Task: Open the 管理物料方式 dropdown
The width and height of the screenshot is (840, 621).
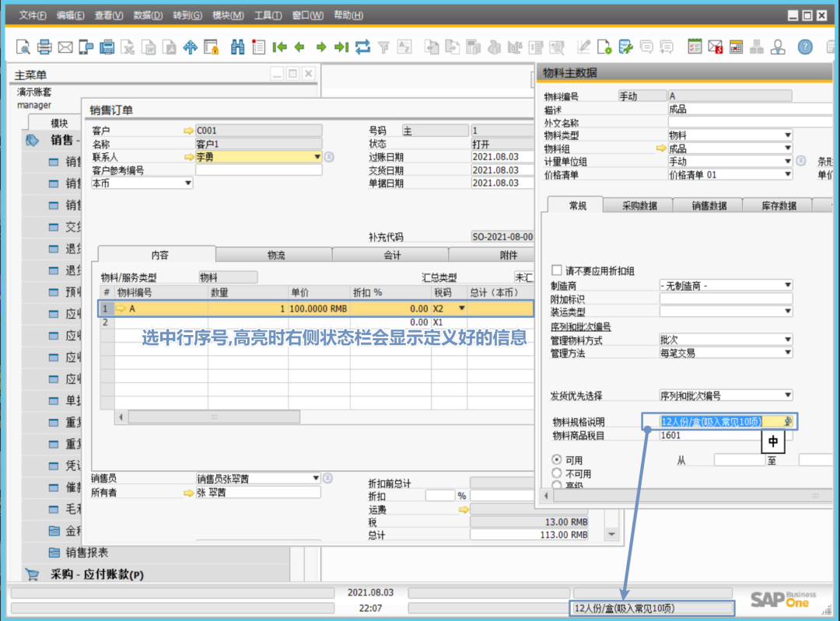Action: (787, 340)
